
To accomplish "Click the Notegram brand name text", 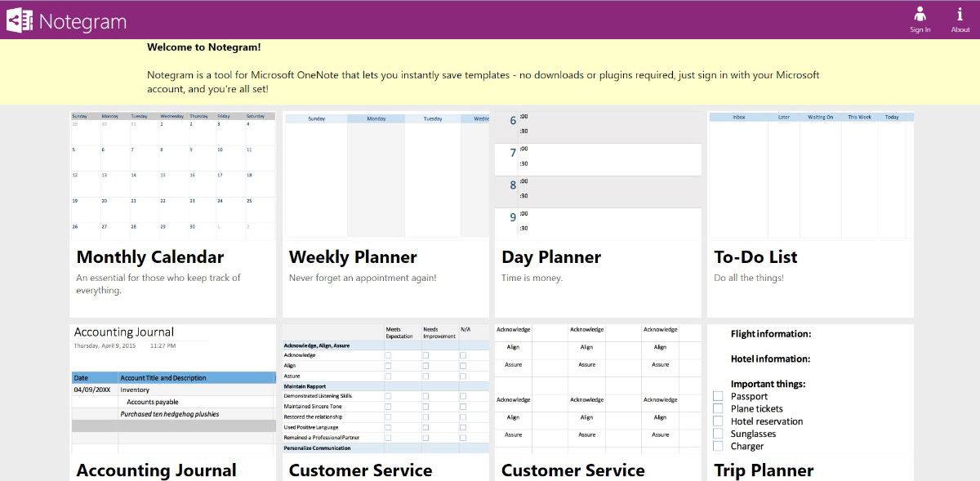I will 82,21.
